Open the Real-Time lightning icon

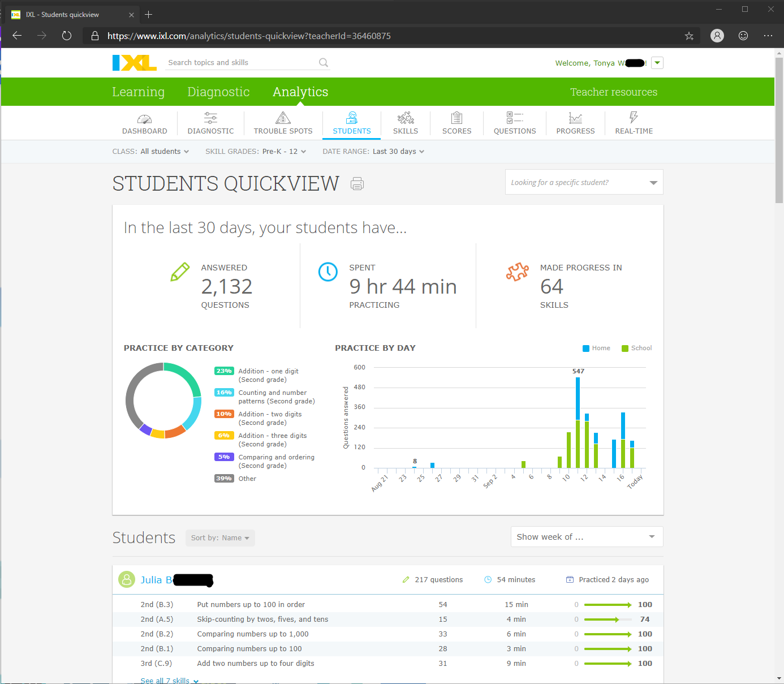[634, 117]
